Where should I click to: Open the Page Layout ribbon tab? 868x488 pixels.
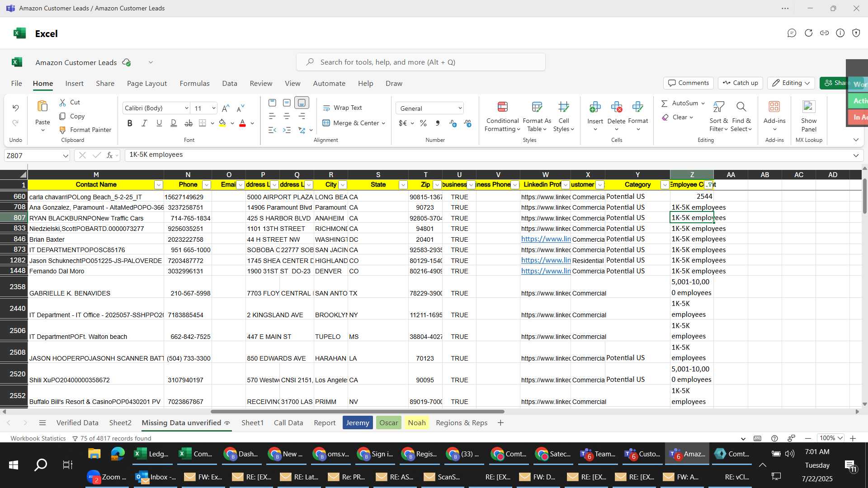click(147, 84)
